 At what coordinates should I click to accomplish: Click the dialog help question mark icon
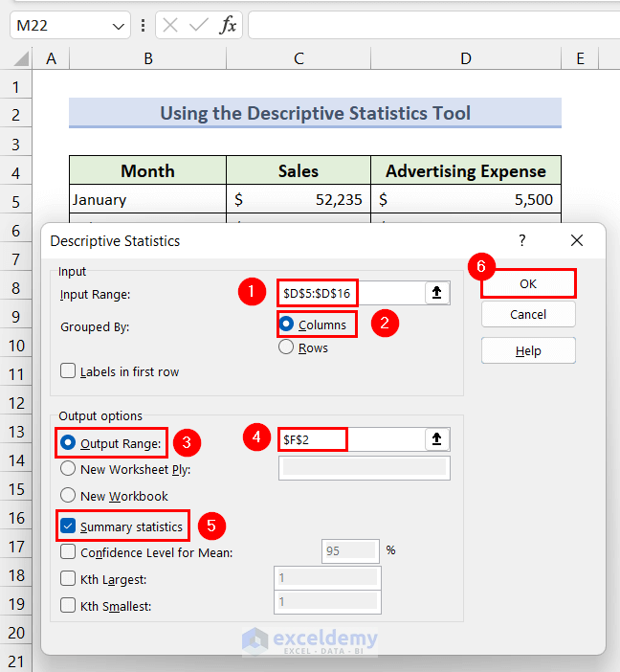pos(521,240)
